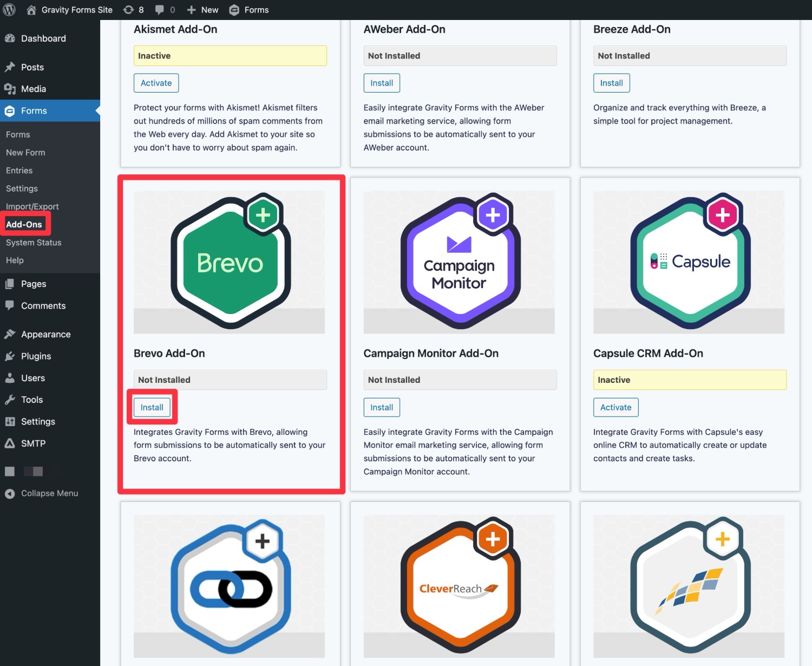Install the Brevo Add-On
Screen dimensions: 812x666
point(152,407)
